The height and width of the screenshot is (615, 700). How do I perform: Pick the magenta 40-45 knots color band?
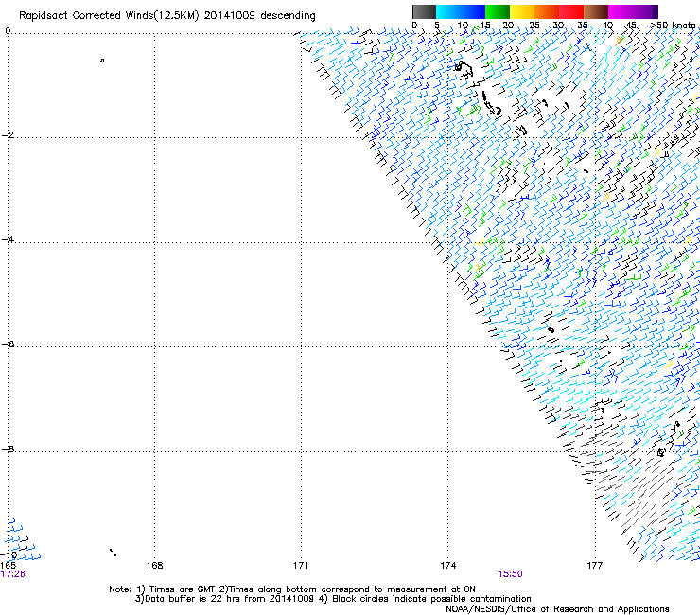(621, 11)
